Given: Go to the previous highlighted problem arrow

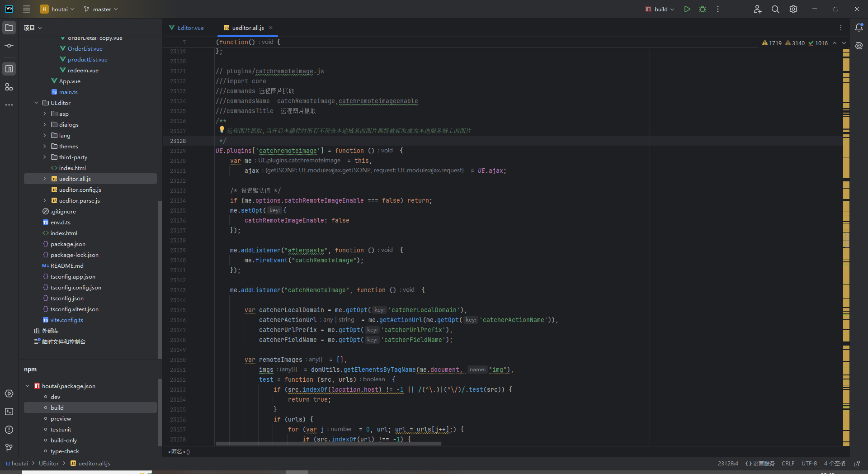Looking at the screenshot, I should coord(835,43).
